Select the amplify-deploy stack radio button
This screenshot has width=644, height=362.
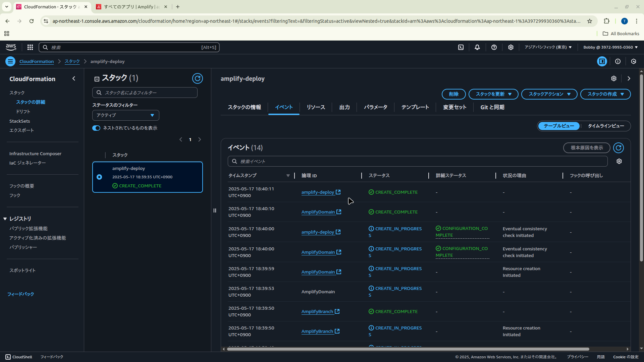click(x=99, y=177)
